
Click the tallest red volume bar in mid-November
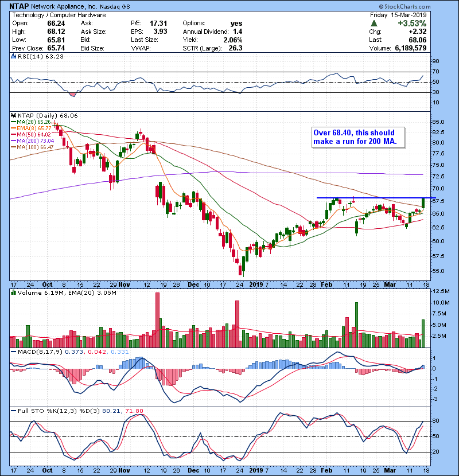point(157,320)
